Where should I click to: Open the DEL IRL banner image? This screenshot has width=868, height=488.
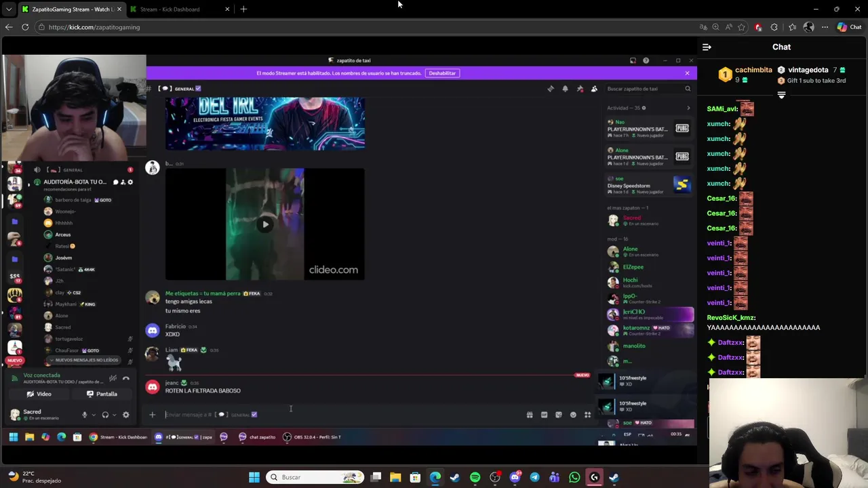pos(265,123)
